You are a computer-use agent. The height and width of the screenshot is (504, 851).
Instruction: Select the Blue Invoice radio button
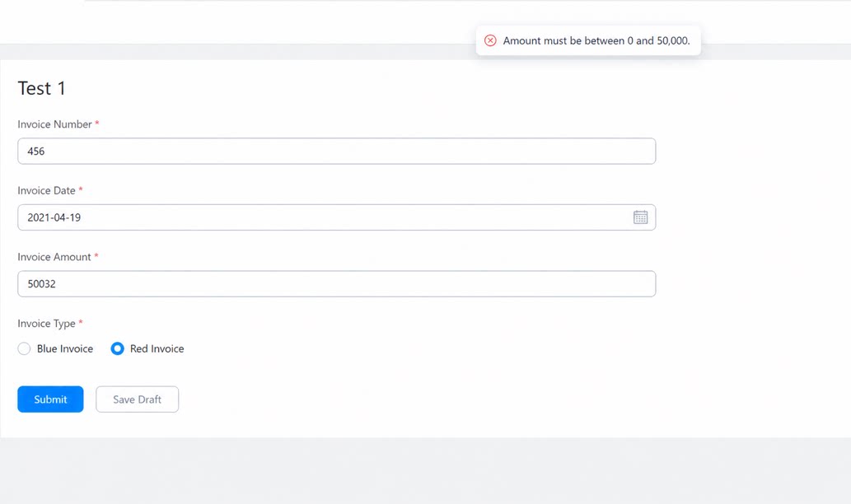24,348
